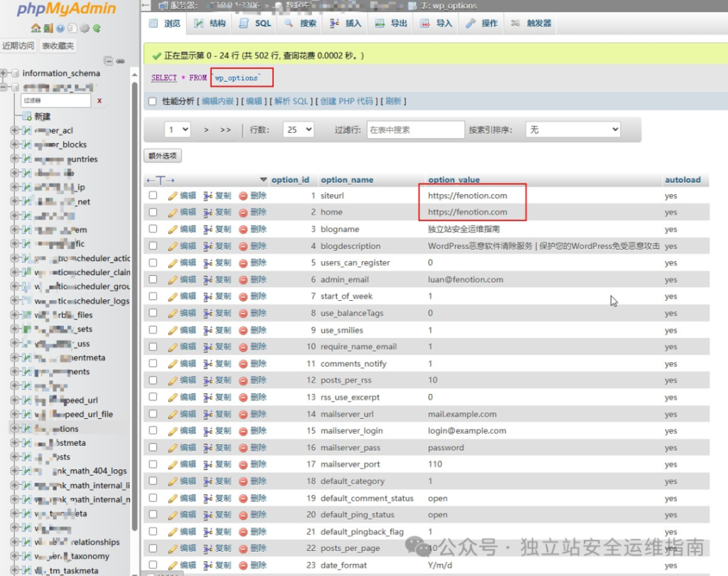
Task: Check the default_ping_status row checkbox
Action: pyautogui.click(x=153, y=514)
